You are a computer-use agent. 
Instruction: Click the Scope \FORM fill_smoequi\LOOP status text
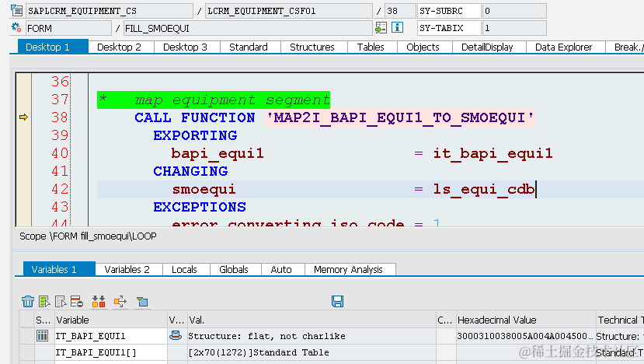point(88,236)
